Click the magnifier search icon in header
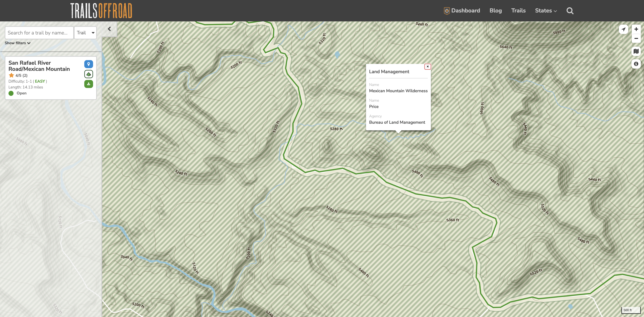644x317 pixels. pyautogui.click(x=570, y=11)
